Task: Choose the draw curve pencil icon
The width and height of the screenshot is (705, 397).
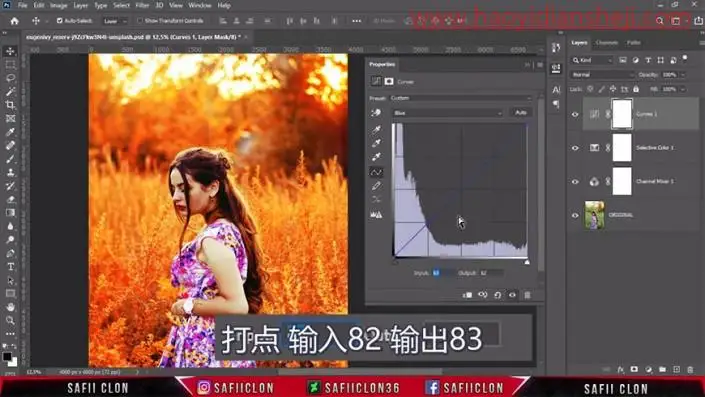Action: (376, 186)
